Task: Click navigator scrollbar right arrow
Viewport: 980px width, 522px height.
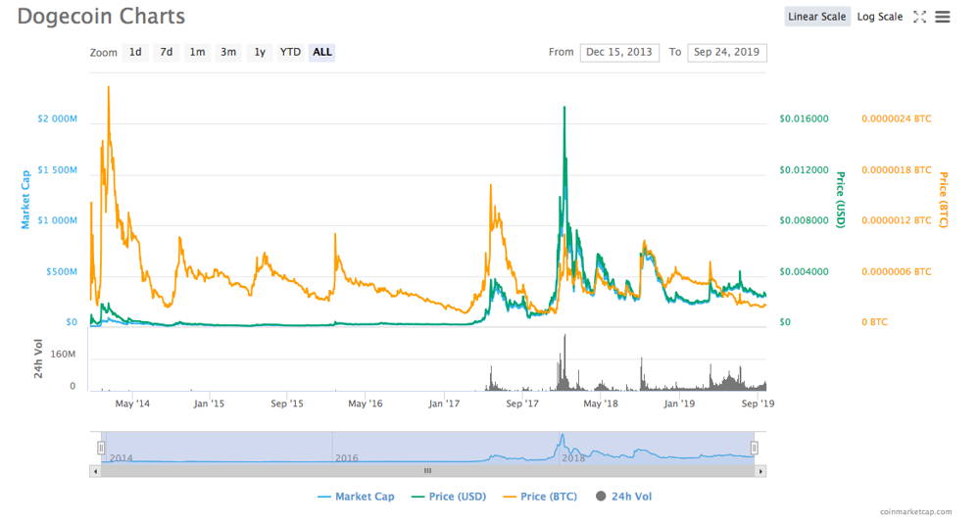Action: [760, 471]
